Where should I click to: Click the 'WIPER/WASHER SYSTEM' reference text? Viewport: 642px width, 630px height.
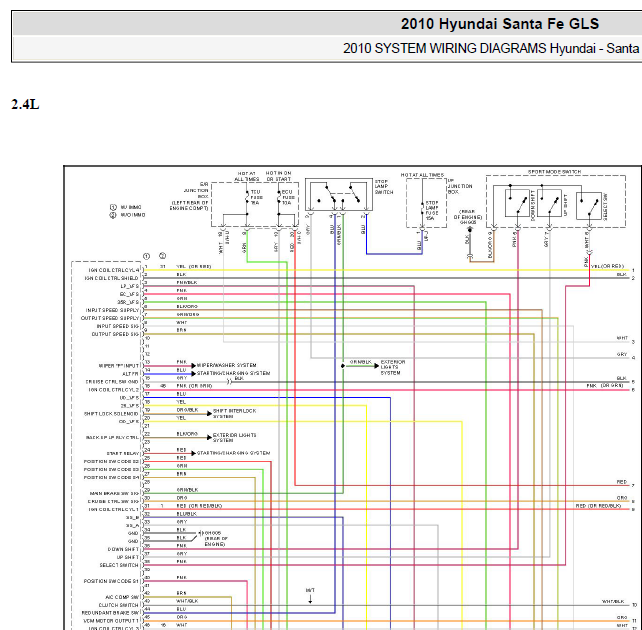tap(226, 365)
